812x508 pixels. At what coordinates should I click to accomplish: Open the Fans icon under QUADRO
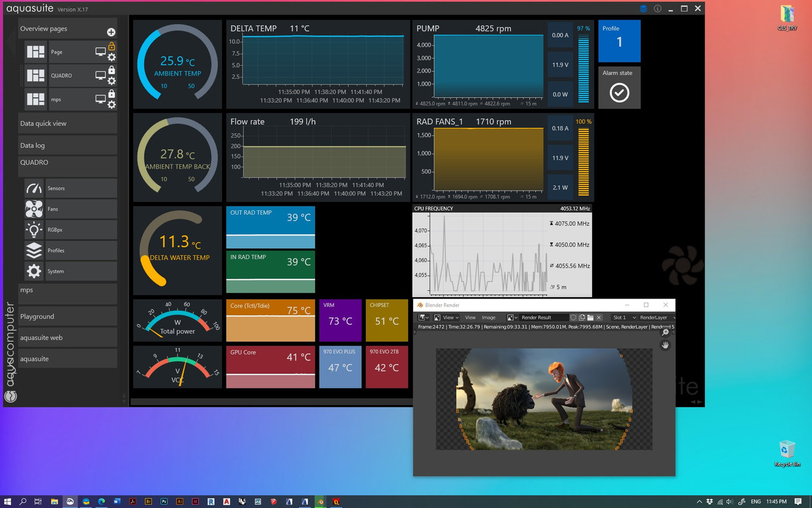click(x=34, y=209)
